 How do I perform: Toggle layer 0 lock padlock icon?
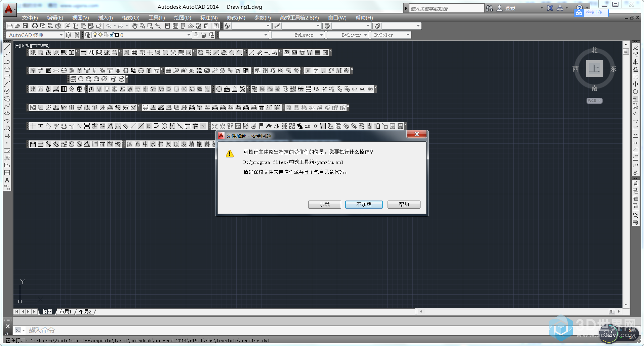pyautogui.click(x=112, y=35)
